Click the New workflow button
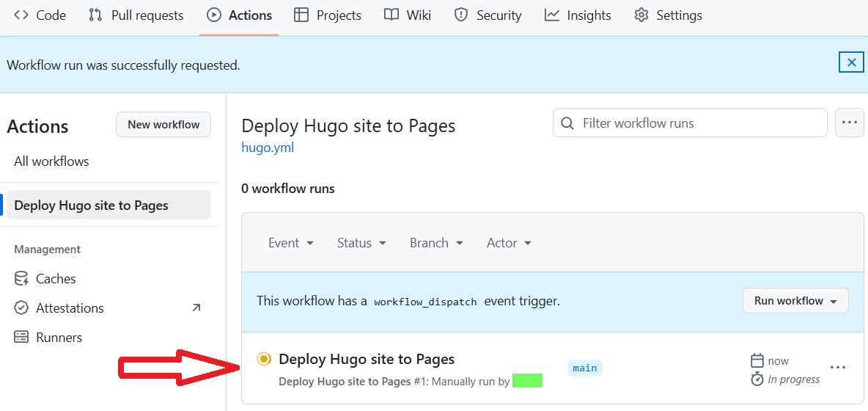 (x=163, y=125)
